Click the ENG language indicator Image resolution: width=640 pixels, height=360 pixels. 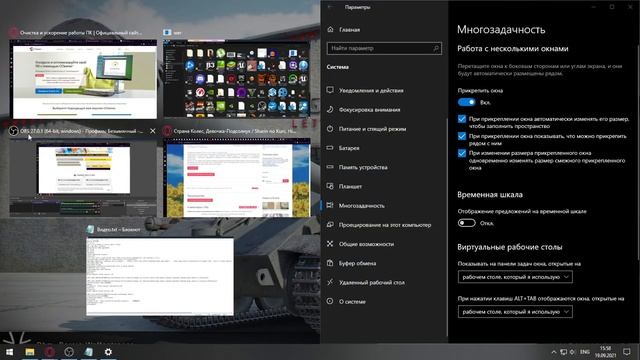pos(584,352)
